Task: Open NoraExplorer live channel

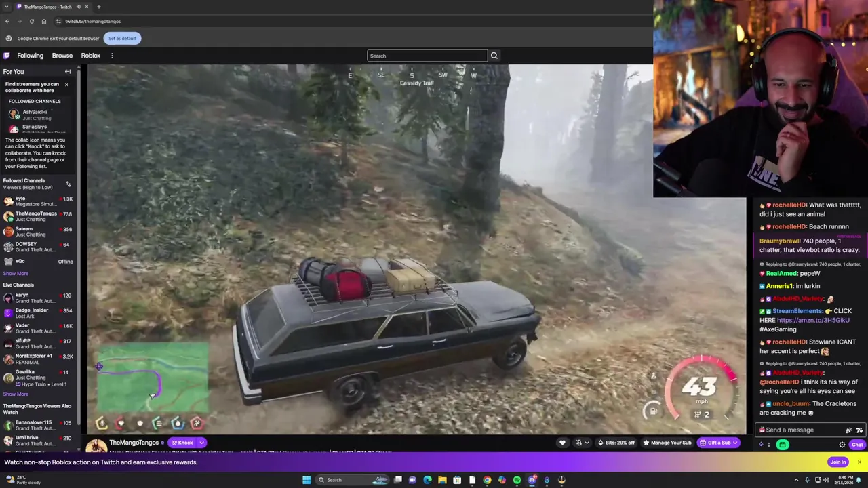Action: point(37,359)
